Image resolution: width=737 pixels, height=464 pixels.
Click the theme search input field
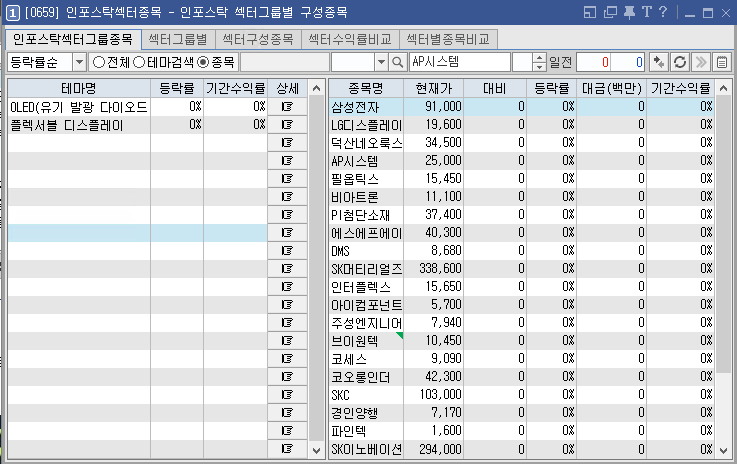coord(285,62)
